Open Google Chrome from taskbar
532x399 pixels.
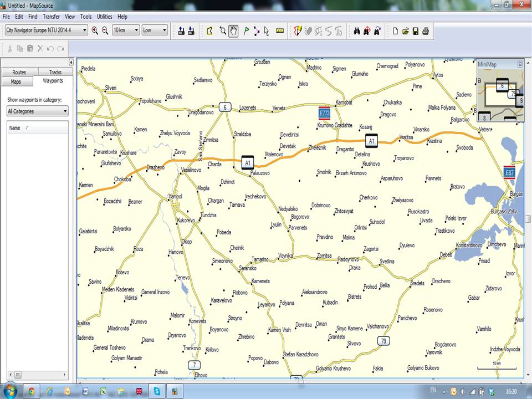[x=31, y=392]
